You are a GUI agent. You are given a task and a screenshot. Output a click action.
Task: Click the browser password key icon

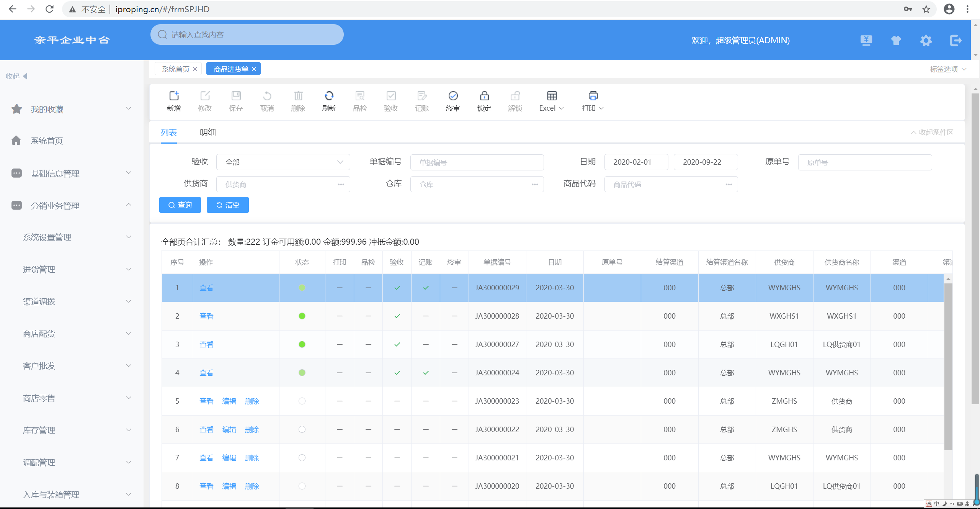(908, 9)
